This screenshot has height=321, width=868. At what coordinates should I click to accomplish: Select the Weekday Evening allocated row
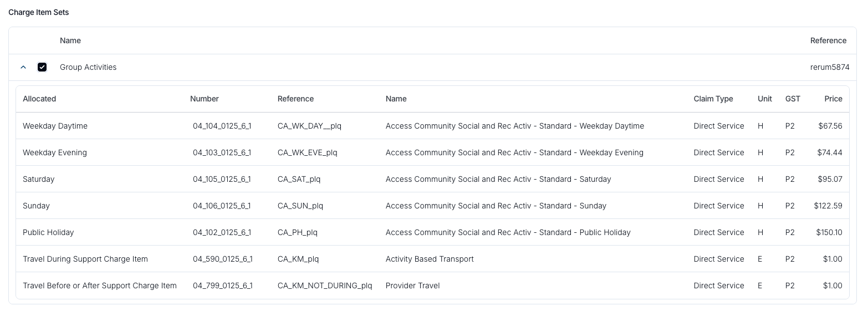click(432, 152)
